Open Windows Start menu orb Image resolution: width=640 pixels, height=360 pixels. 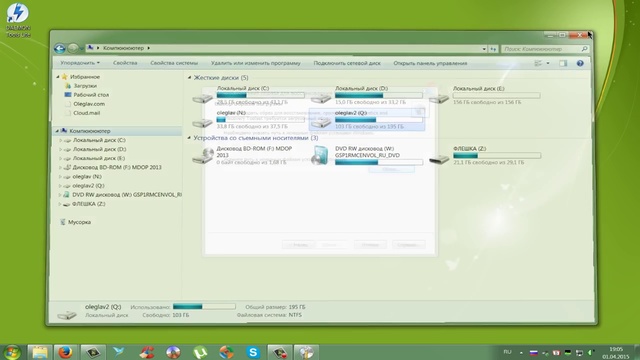coord(11,352)
